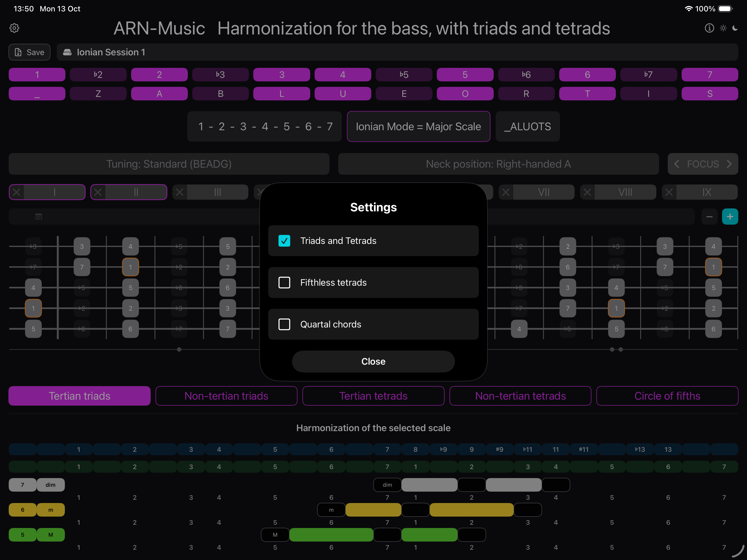Switch to light mode sun icon
The width and height of the screenshot is (747, 560).
(x=723, y=28)
